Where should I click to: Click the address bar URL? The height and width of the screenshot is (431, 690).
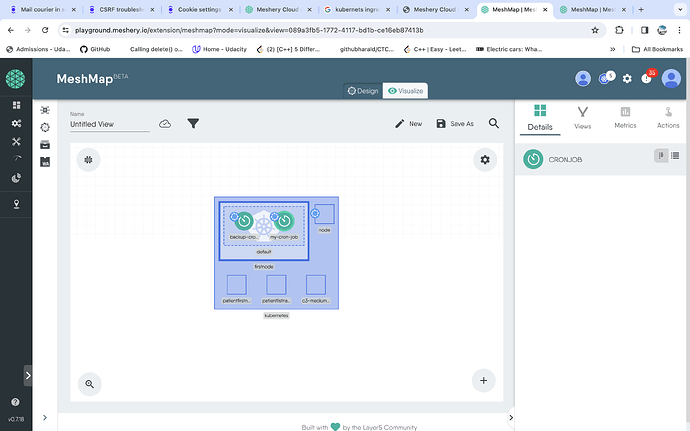pyautogui.click(x=249, y=30)
